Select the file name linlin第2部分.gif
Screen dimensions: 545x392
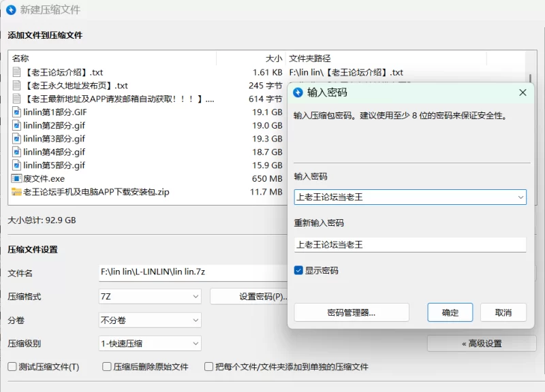54,125
